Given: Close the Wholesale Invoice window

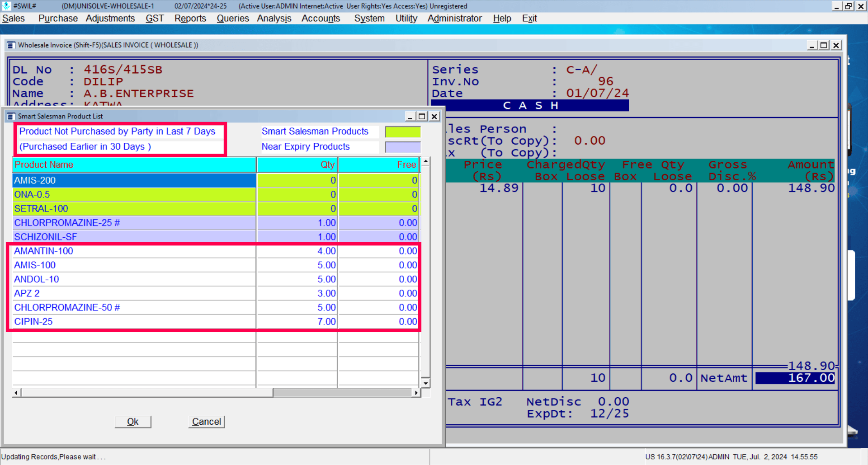Looking at the screenshot, I should (x=836, y=45).
